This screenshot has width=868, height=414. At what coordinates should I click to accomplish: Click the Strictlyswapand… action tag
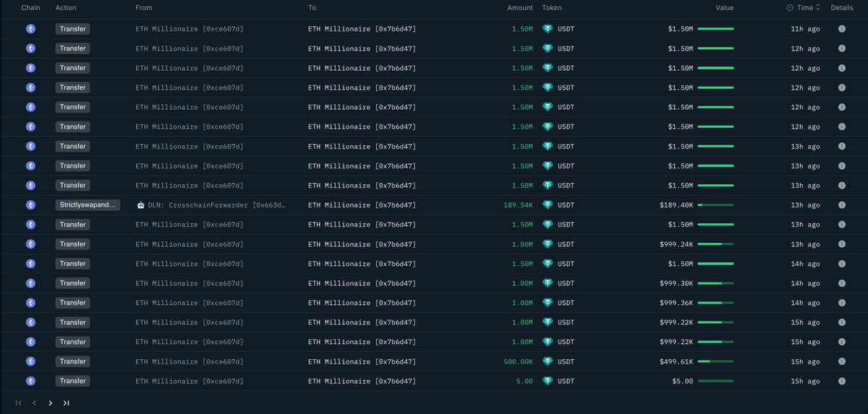pyautogui.click(x=88, y=205)
